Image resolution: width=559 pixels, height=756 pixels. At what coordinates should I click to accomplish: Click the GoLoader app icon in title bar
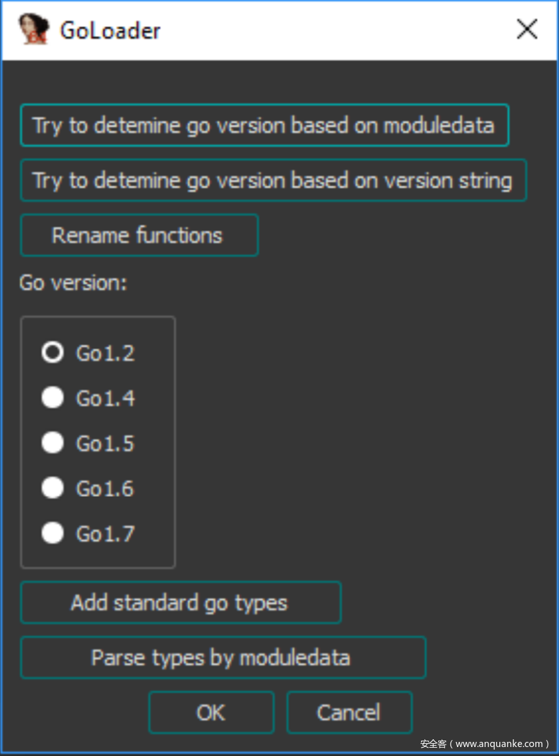click(x=34, y=29)
